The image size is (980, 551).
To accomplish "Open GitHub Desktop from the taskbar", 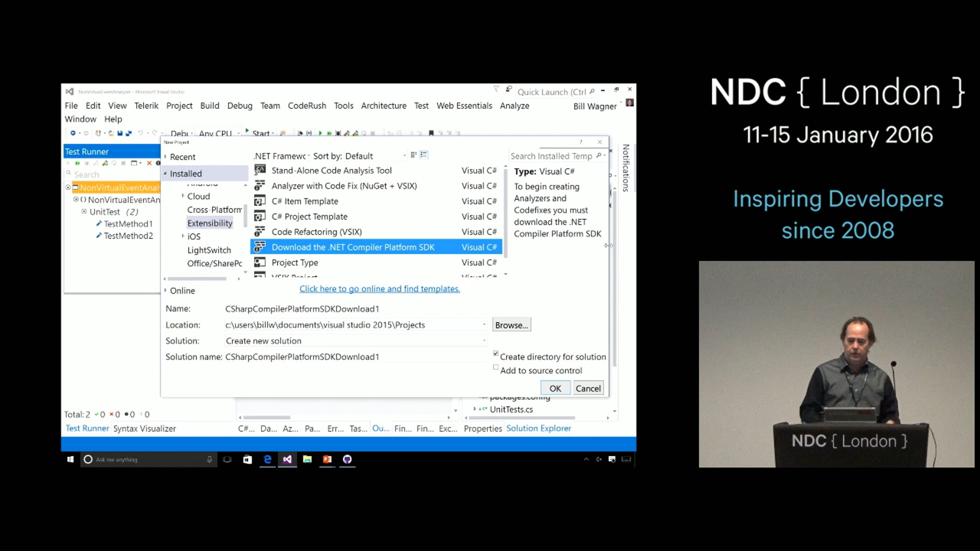I will point(347,460).
